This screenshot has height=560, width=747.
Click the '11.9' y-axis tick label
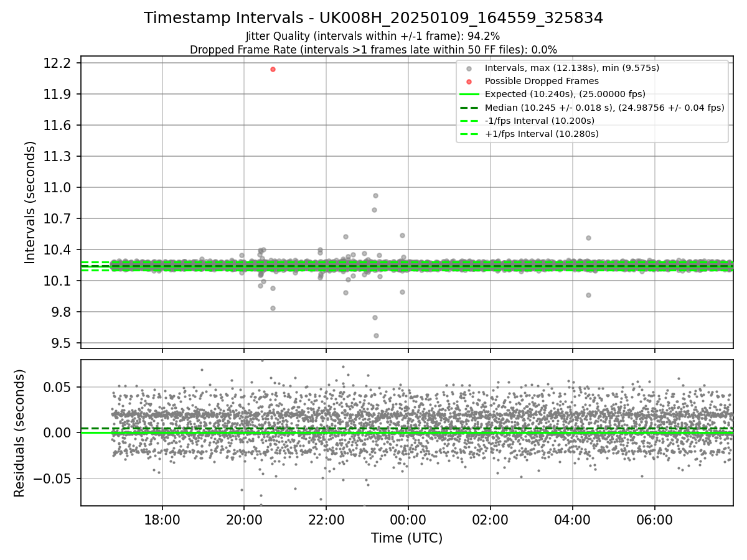tap(59, 95)
